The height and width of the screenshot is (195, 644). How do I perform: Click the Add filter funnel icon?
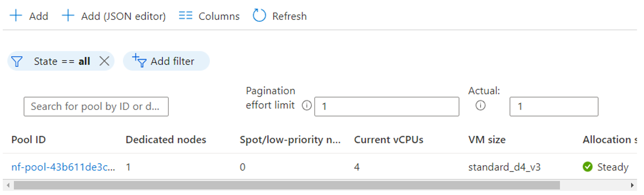tap(139, 61)
